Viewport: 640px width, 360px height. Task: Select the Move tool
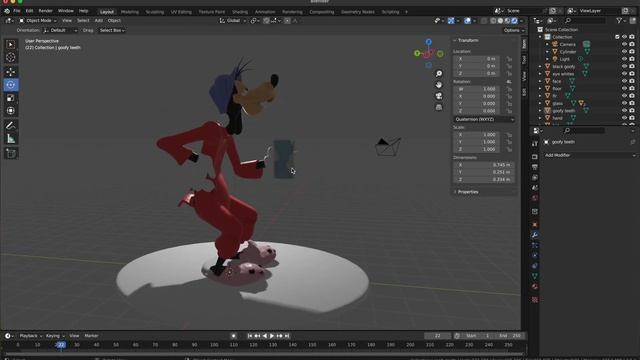11,72
